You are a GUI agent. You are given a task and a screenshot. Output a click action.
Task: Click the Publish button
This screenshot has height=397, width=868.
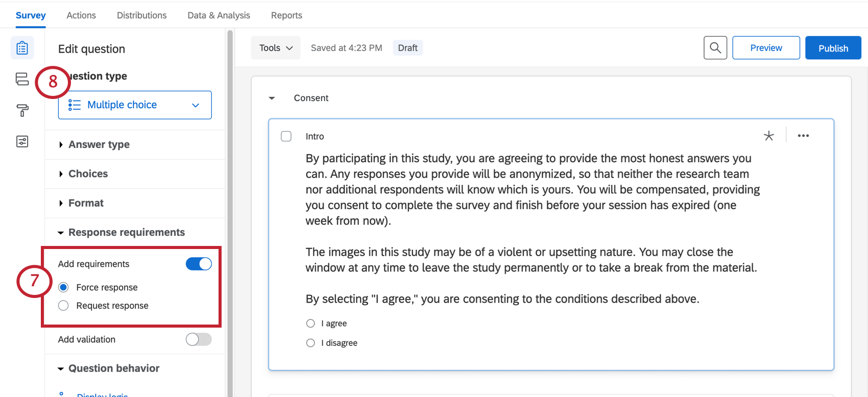click(x=833, y=48)
